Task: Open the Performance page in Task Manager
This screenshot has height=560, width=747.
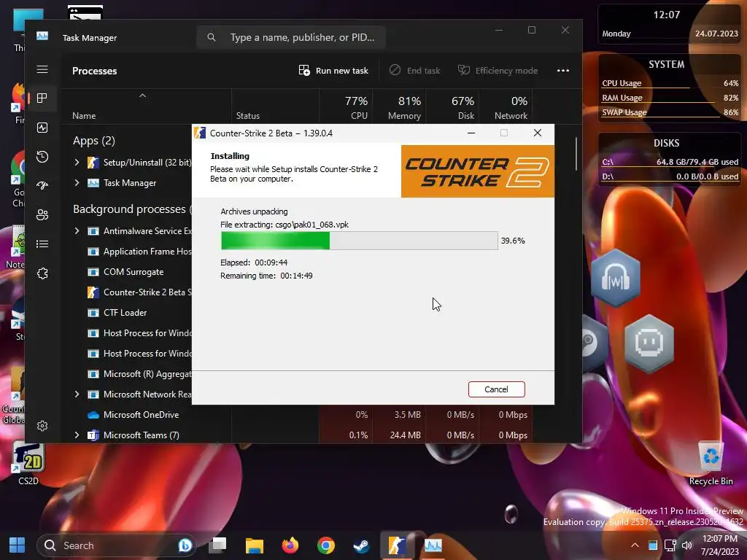Action: pos(42,128)
